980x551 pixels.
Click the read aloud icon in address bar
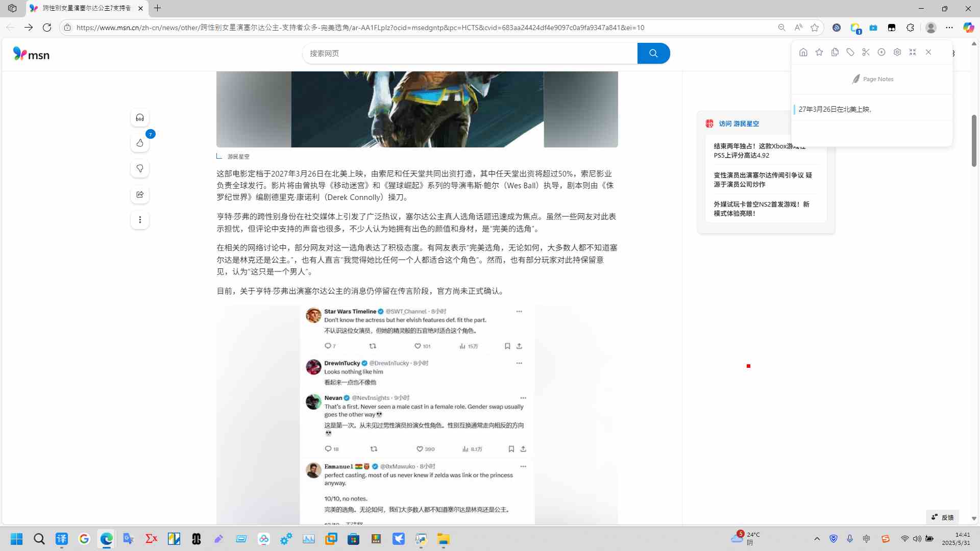(798, 28)
